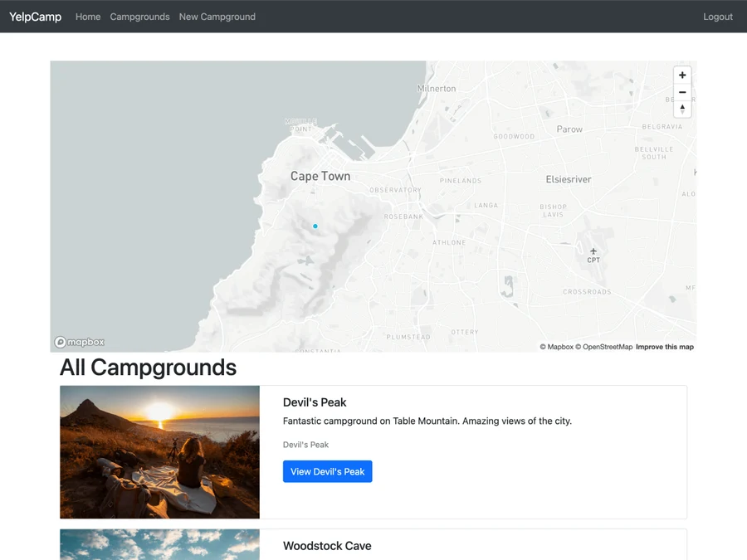The height and width of the screenshot is (560, 747).
Task: Reset map bearing with compass icon
Action: [x=682, y=109]
